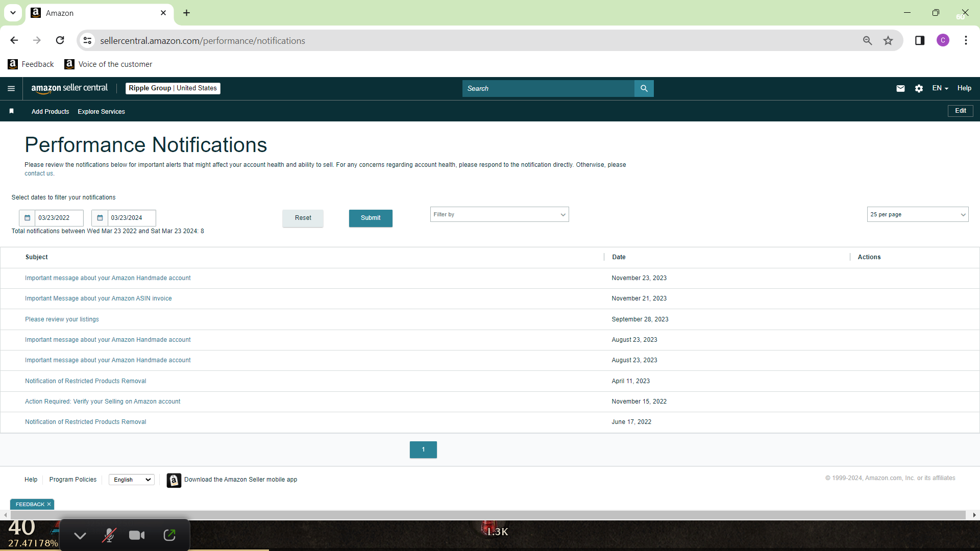Image resolution: width=980 pixels, height=551 pixels.
Task: Open the April 11 Restricted Products Removal notification
Action: tap(85, 381)
